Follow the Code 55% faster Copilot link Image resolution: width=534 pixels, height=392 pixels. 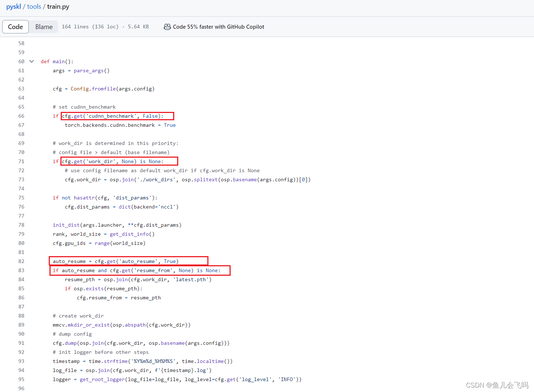pos(219,27)
